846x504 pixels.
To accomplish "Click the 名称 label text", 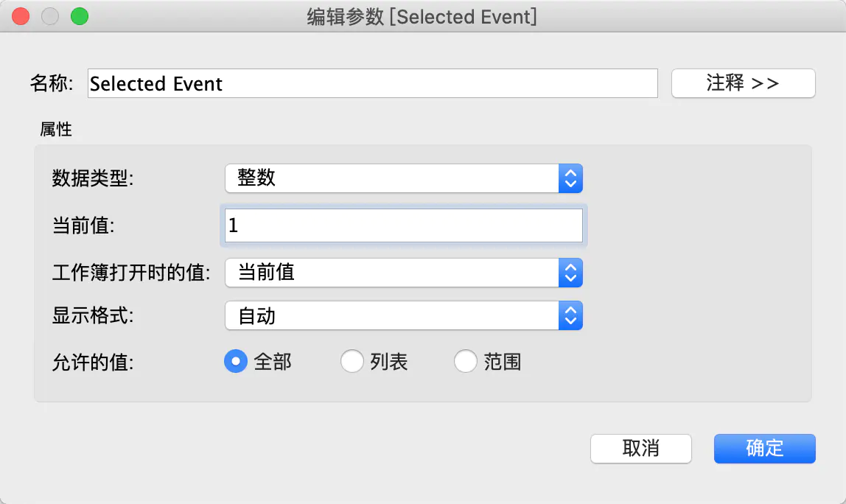I will coord(52,83).
